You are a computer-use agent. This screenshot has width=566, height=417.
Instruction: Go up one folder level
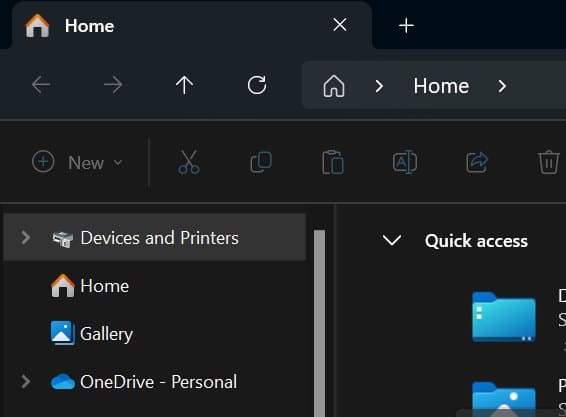[184, 85]
